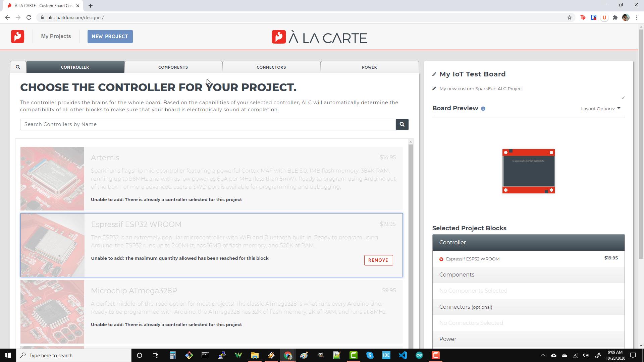Switch to the Components tab

pos(173,67)
